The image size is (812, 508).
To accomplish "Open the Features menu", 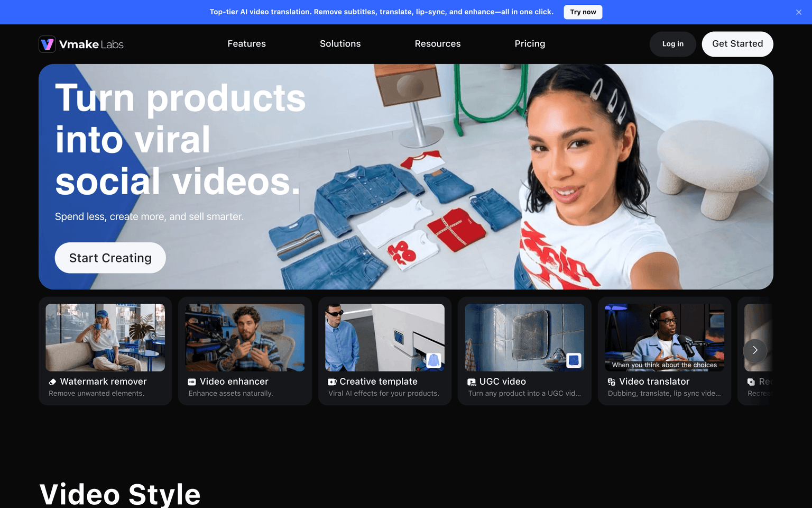I will (246, 44).
